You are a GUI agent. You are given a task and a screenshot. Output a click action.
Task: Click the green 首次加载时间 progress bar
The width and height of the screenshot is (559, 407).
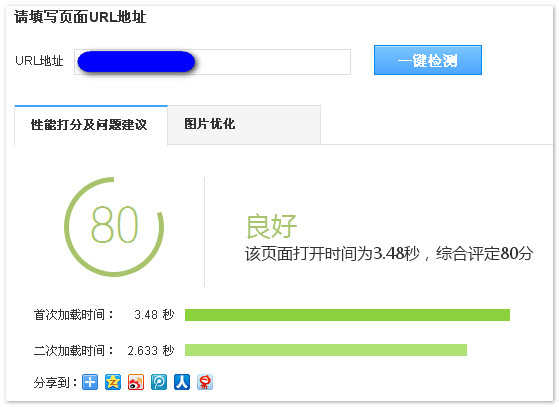(x=347, y=315)
